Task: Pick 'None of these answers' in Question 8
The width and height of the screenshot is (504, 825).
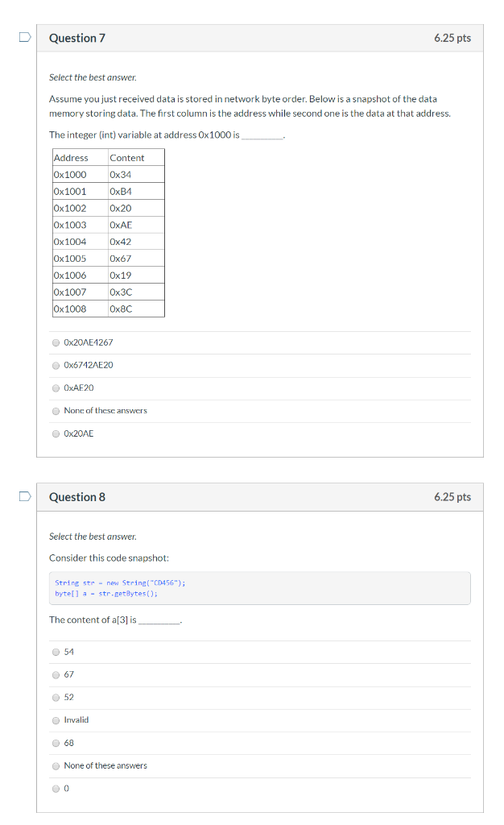Action: tap(56, 765)
